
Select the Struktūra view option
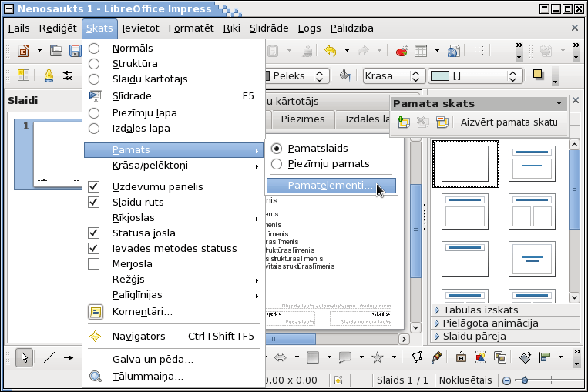click(94, 64)
